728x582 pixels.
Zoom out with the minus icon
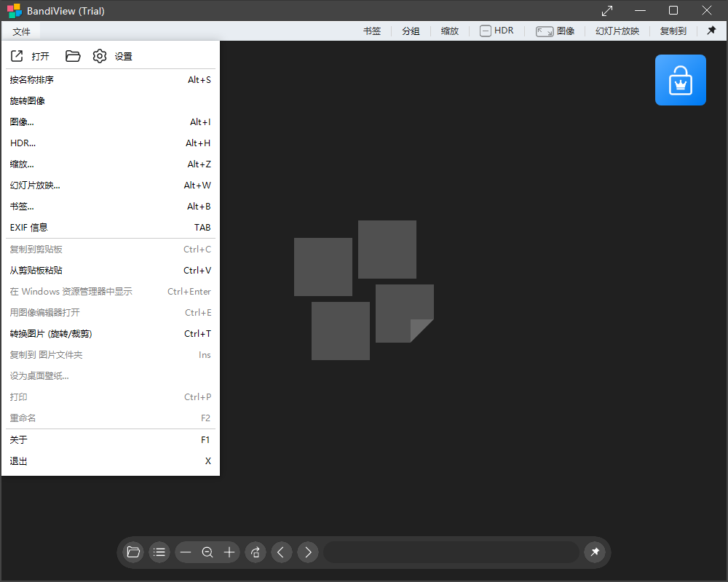click(185, 552)
